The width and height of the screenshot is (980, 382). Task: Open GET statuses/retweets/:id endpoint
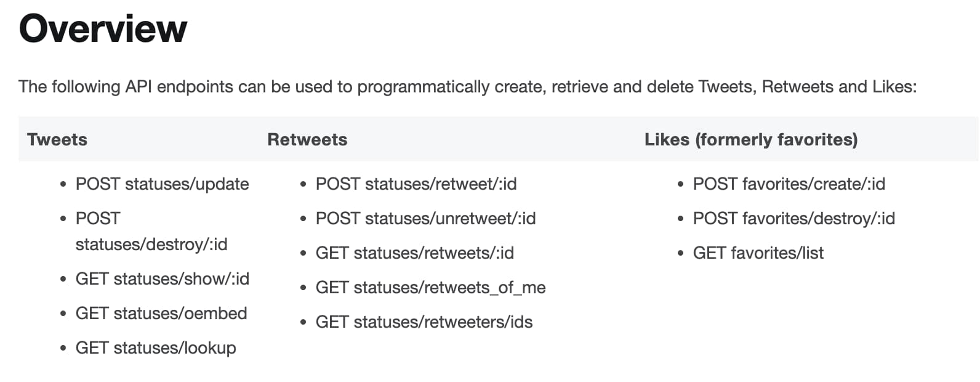click(415, 253)
